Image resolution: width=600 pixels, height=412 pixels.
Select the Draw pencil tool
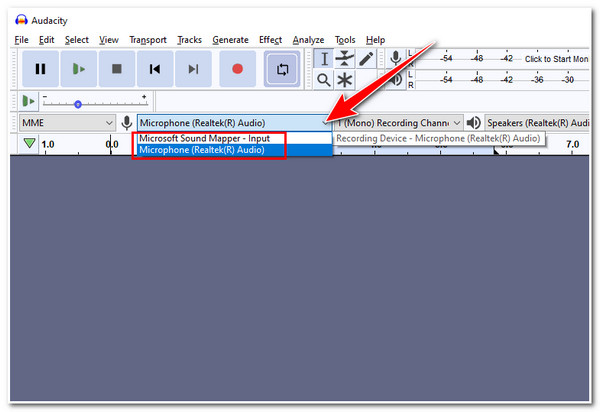[x=366, y=59]
